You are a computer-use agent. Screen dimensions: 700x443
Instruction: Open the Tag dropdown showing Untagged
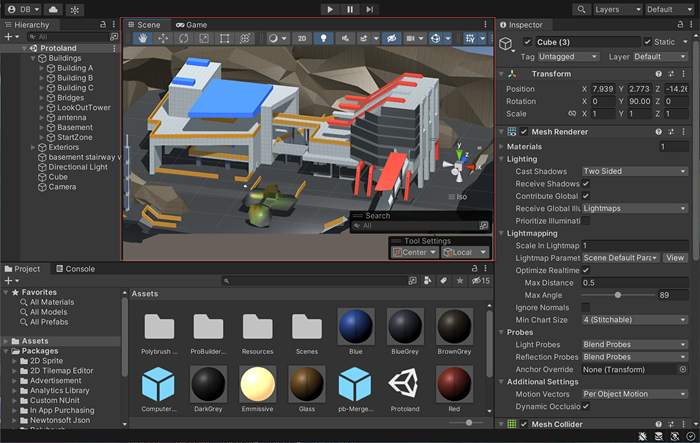[563, 57]
